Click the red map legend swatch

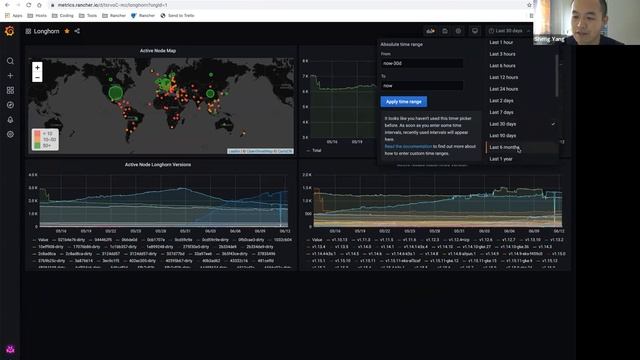pos(37,133)
